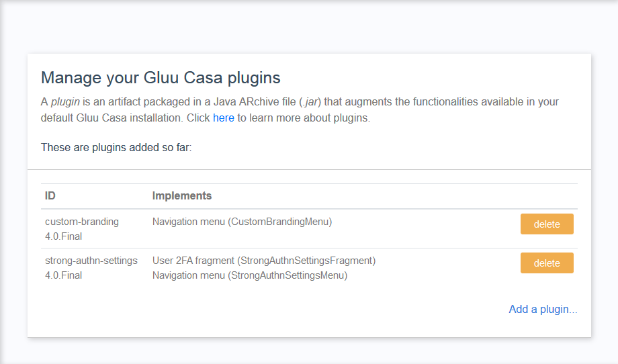The height and width of the screenshot is (364, 618).
Task: Click the italic word 'plugin' in description
Action: 67,102
